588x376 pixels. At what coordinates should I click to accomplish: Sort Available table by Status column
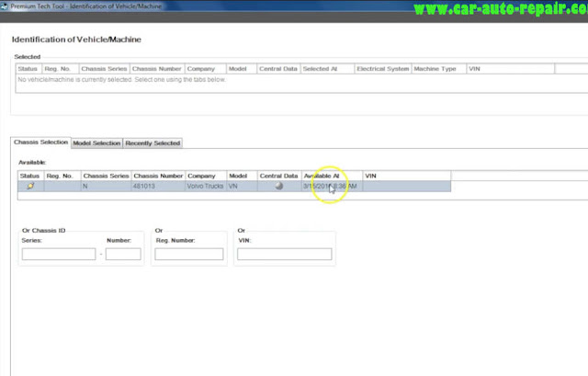(x=30, y=176)
